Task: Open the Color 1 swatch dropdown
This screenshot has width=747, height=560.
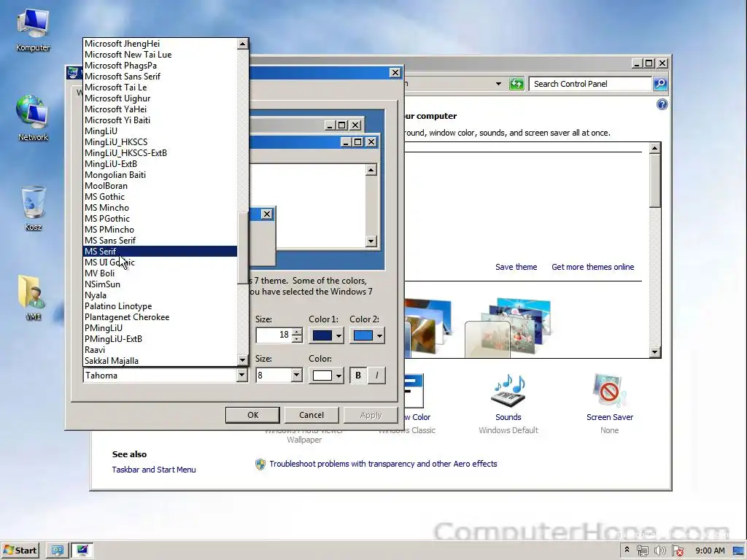Action: pos(326,335)
